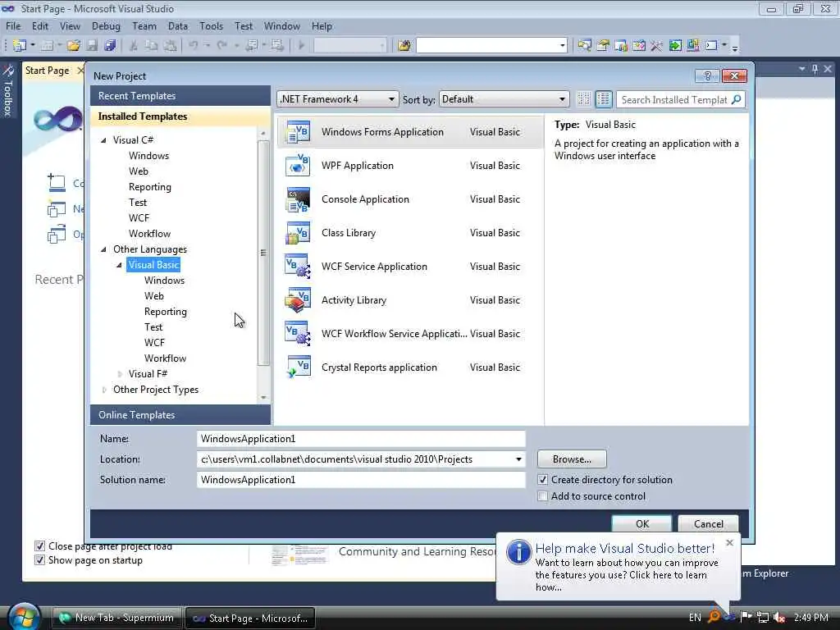Viewport: 840px width, 630px height.
Task: Open the Location path dropdown arrow
Action: [x=518, y=459]
